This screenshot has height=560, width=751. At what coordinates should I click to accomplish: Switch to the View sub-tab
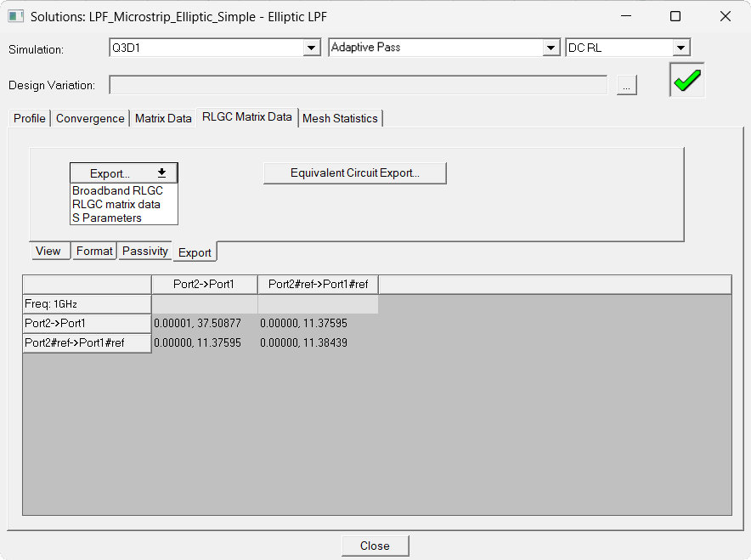click(x=48, y=251)
